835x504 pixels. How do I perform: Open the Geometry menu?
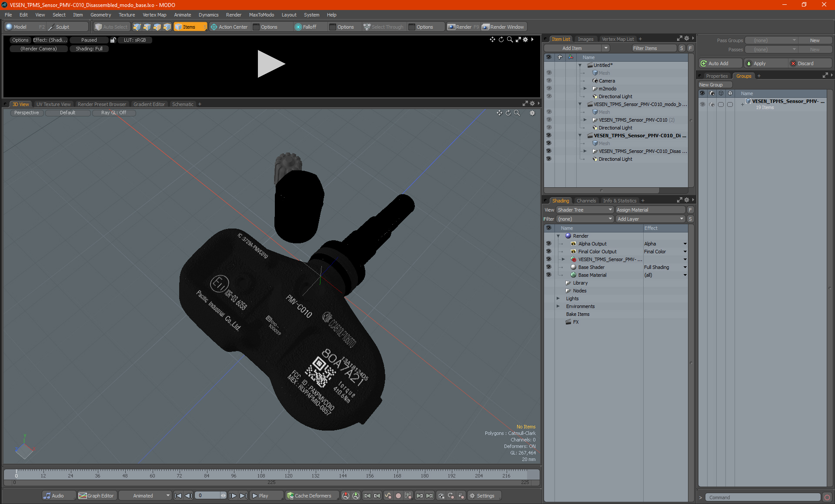(x=100, y=15)
